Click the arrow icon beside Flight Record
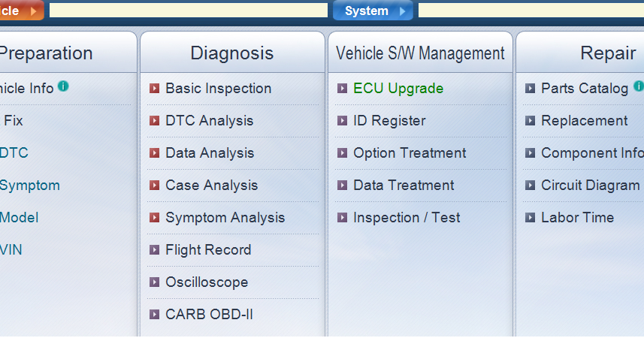Viewport: 644px width, 338px height. tap(154, 250)
